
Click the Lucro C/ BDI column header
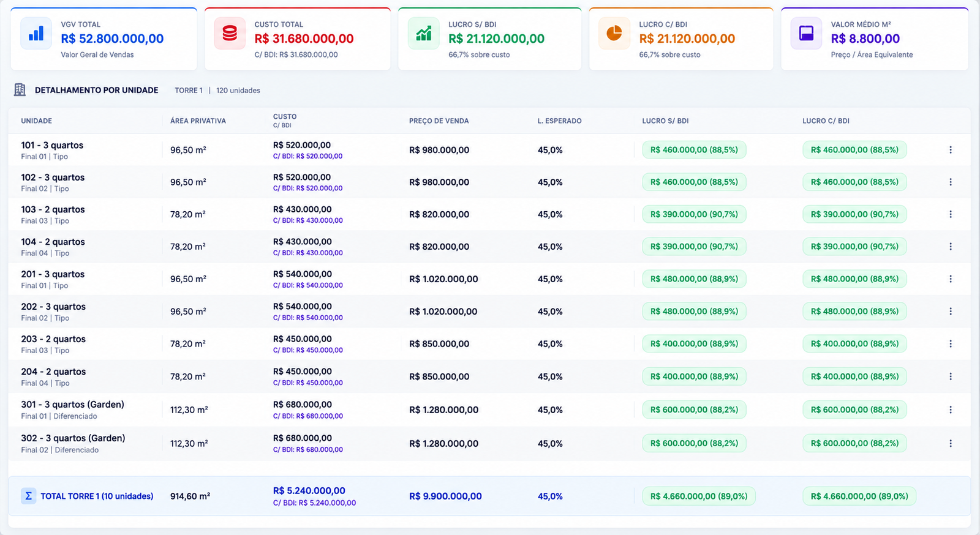(x=826, y=121)
